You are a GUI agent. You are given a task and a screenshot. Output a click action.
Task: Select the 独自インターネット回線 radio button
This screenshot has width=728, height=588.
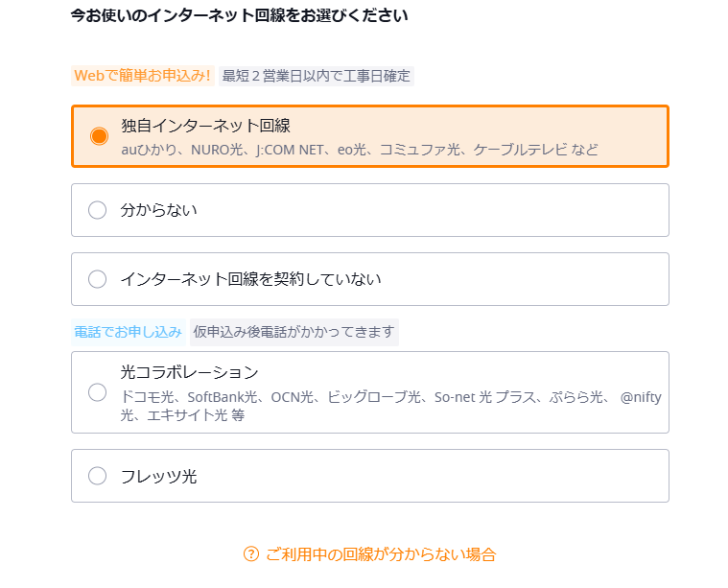coord(99,136)
